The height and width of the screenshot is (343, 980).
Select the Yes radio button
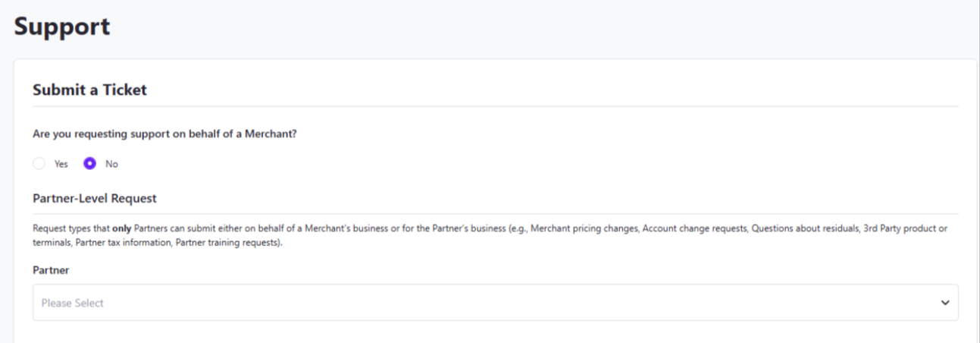39,164
